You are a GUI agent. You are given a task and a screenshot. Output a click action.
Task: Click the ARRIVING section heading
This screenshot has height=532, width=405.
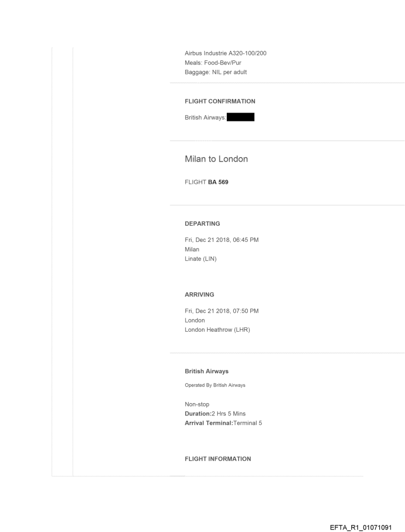199,295
